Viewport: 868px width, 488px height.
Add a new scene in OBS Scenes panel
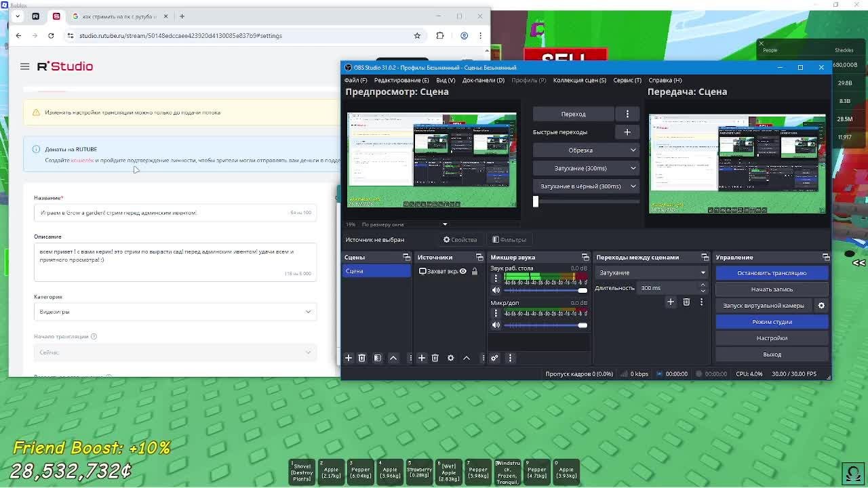tap(349, 358)
